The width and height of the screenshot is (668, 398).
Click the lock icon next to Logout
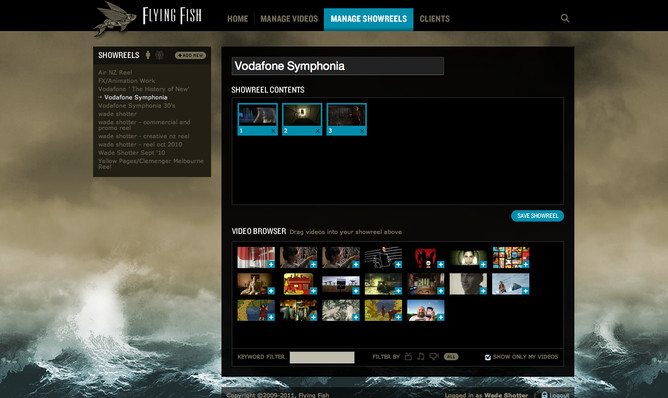tap(544, 395)
